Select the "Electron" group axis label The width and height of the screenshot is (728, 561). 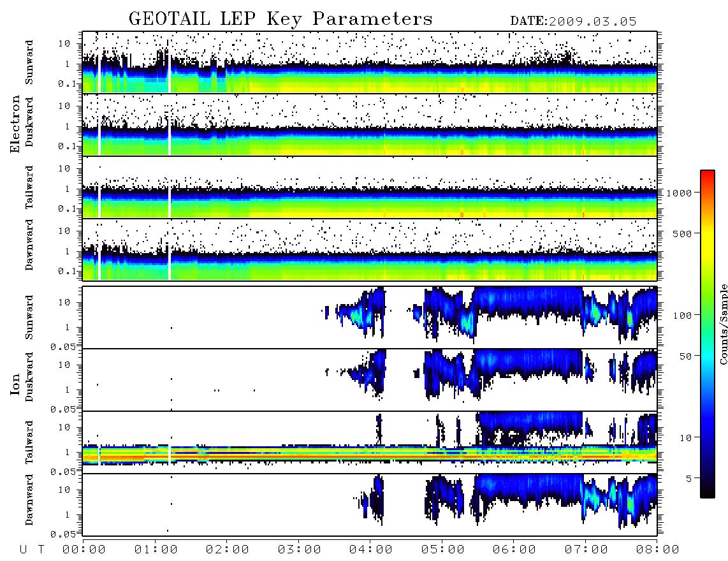(15, 124)
